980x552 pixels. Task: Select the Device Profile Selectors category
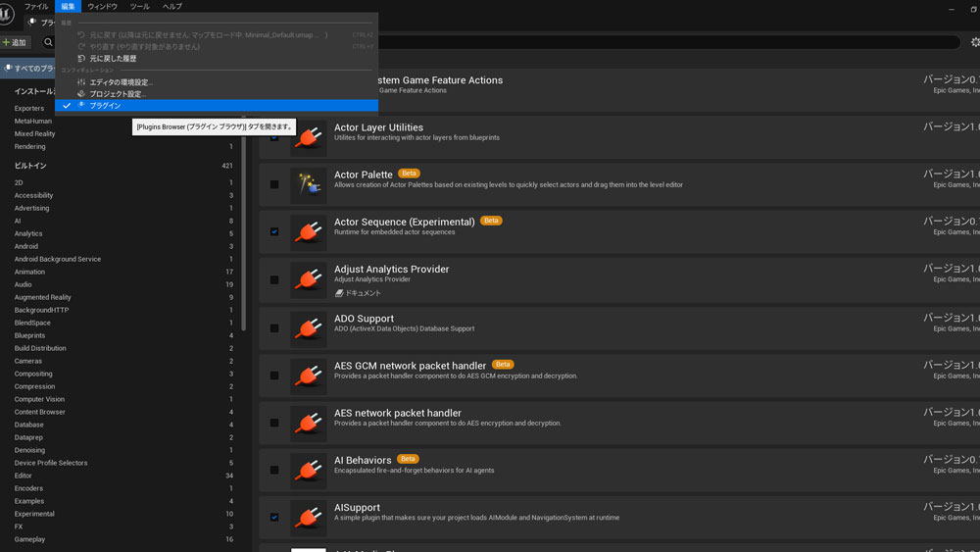tap(51, 463)
